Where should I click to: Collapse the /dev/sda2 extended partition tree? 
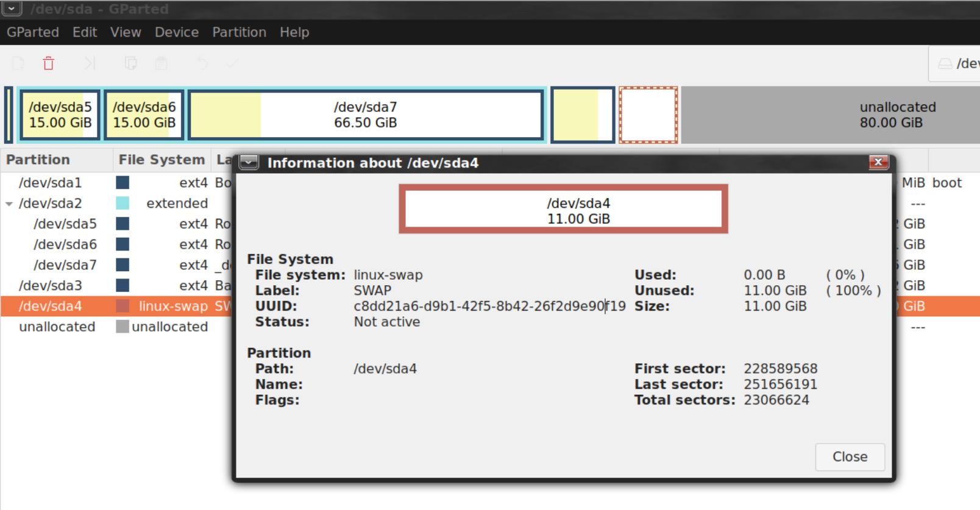coord(9,204)
